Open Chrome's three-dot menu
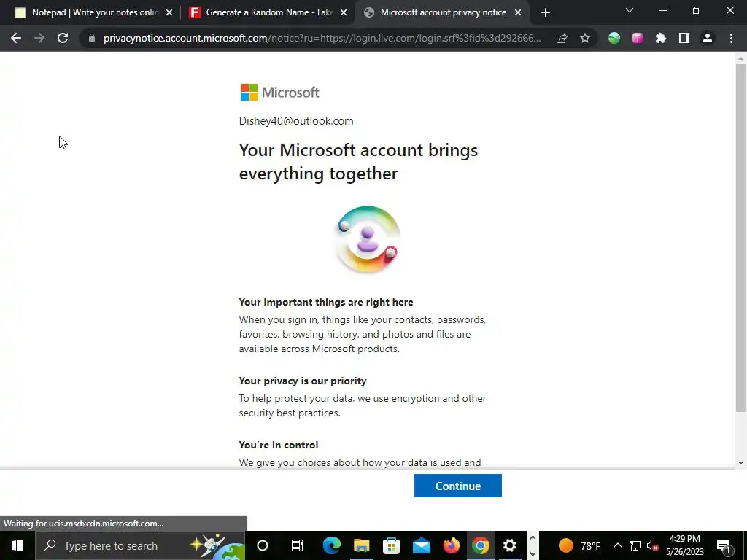This screenshot has height=560, width=747. [731, 38]
